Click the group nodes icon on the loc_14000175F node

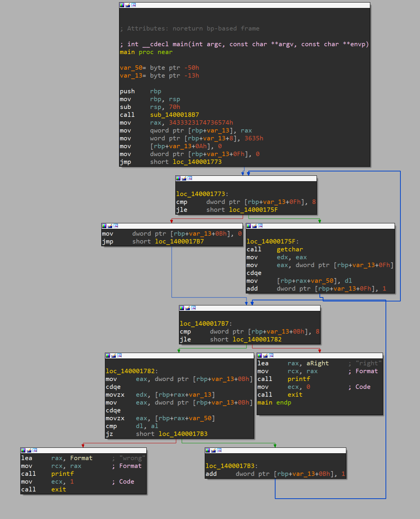[260, 226]
